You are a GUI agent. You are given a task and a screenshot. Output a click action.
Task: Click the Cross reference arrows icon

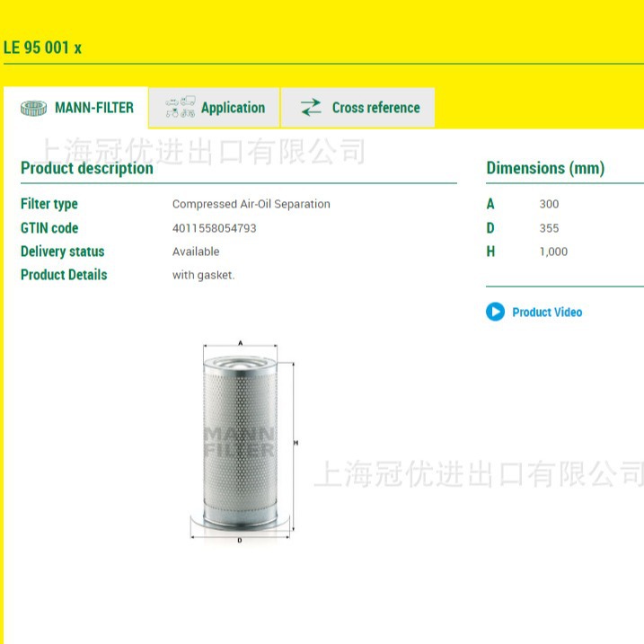click(x=311, y=108)
